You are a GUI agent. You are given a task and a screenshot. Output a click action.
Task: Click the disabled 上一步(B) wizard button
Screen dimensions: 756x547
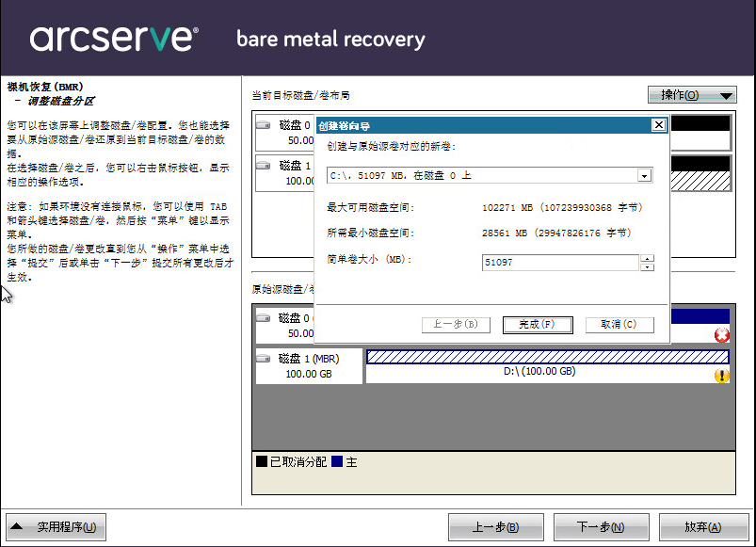[456, 325]
